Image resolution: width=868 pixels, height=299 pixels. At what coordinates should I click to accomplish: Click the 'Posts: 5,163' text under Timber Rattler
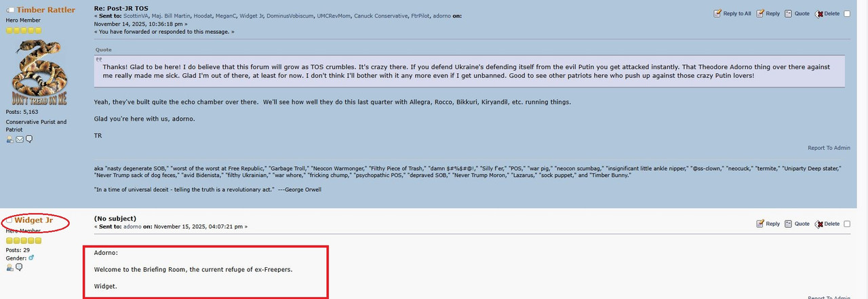[x=22, y=112]
